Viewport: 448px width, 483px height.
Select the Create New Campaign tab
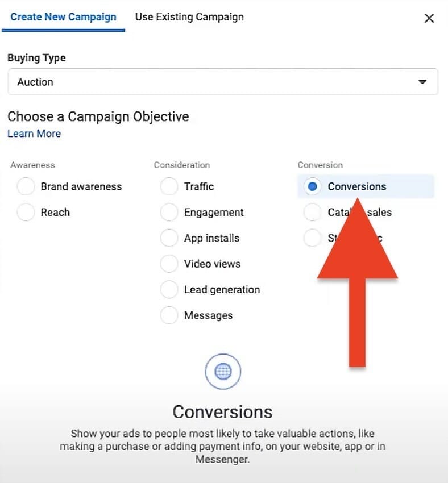tap(63, 17)
